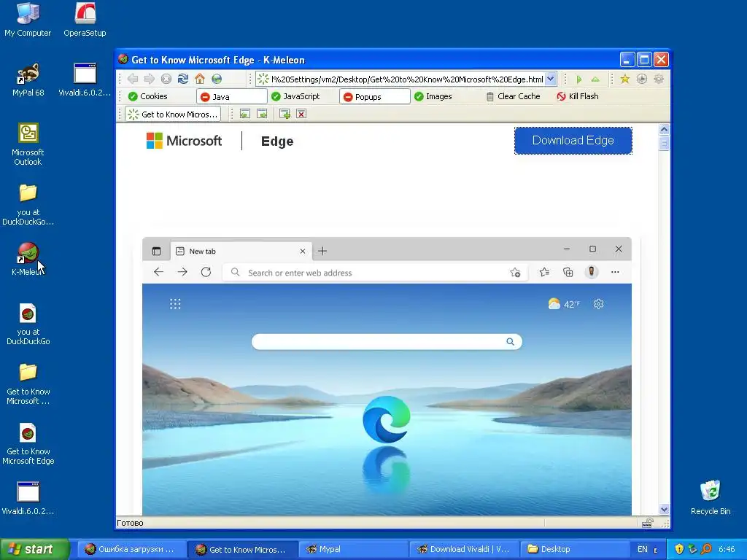This screenshot has height=560, width=747.
Task: Switch to the Download Vivaldi taskbar window
Action: point(464,549)
